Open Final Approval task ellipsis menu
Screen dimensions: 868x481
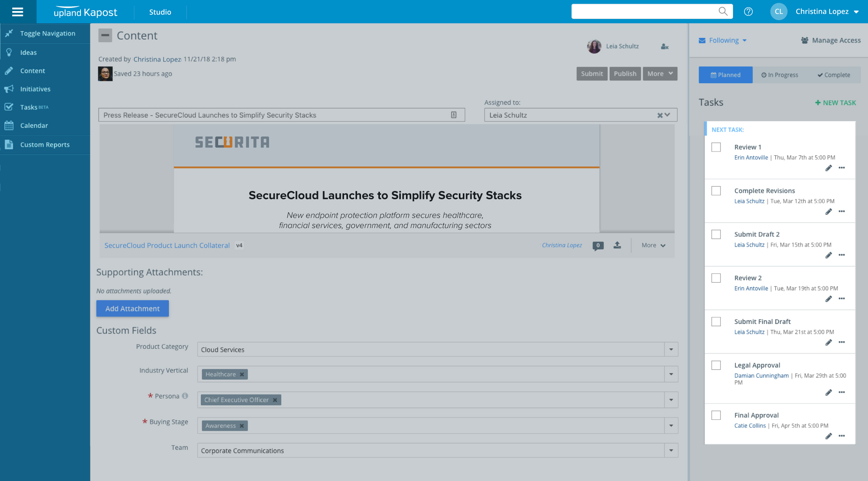[x=842, y=436]
